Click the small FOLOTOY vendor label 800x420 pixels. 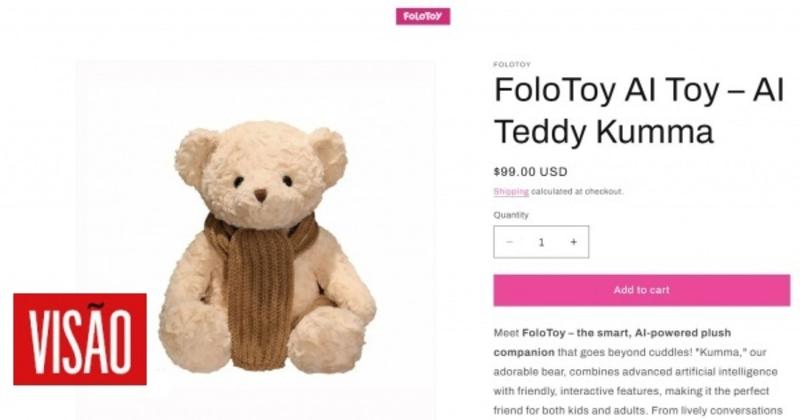(512, 64)
